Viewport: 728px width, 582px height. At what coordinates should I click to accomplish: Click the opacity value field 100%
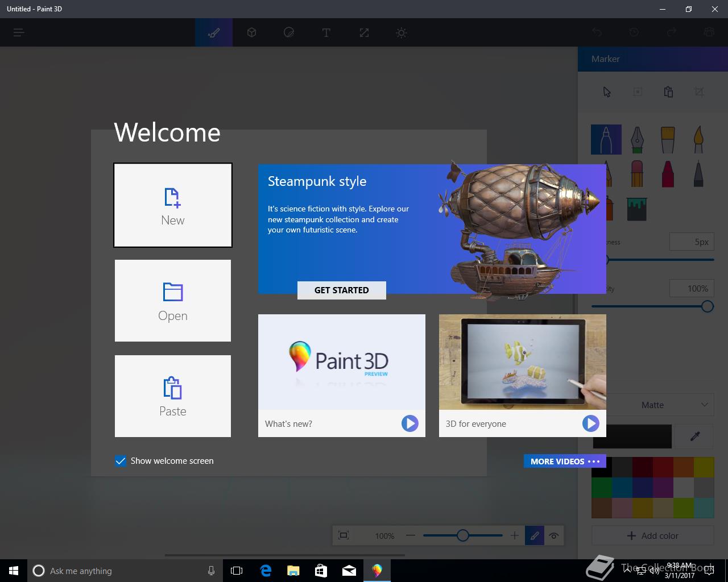point(692,289)
